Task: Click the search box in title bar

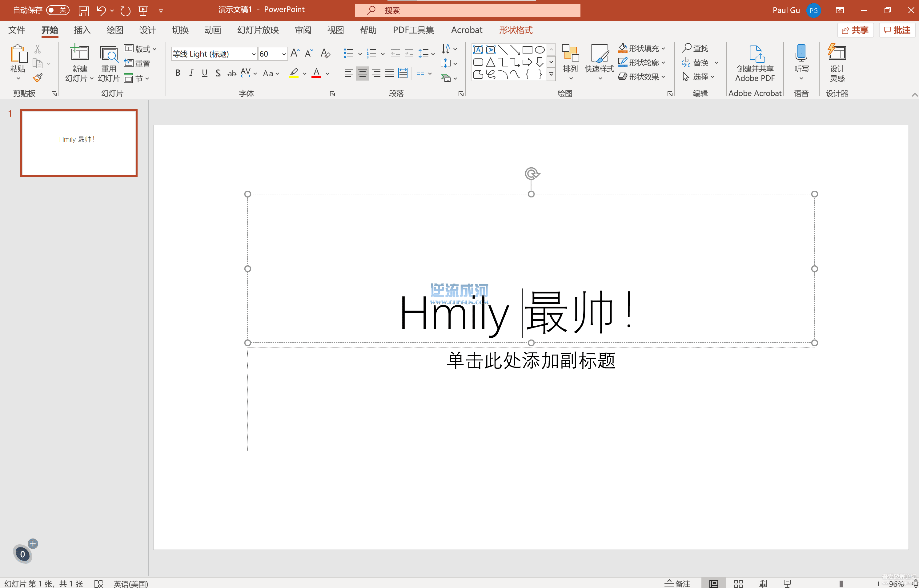Action: pos(467,10)
